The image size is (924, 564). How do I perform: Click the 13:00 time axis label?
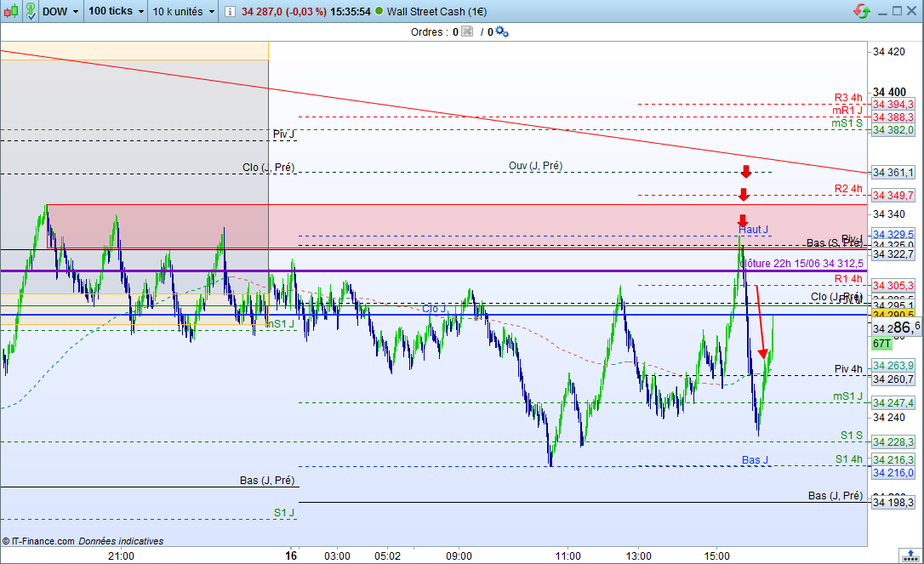[x=639, y=555]
